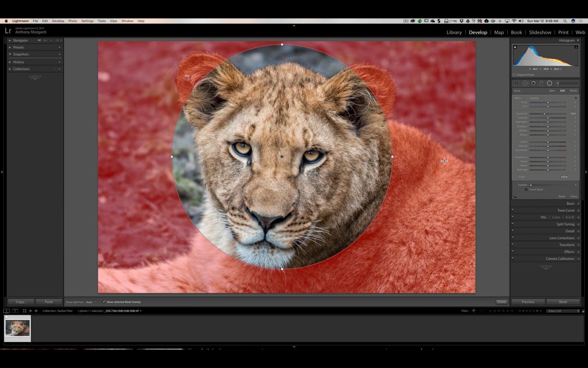Select the Graduated Filter tool
Viewport: 588px width, 368px height.
(x=541, y=83)
